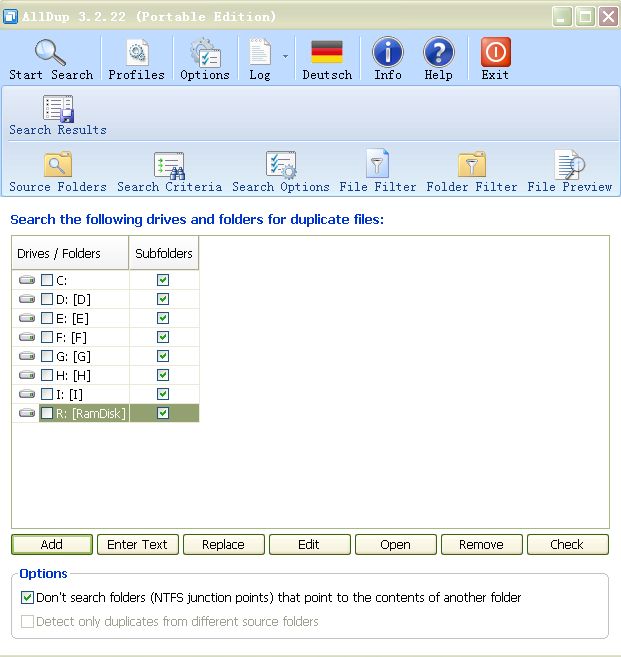Open the Log document icon
The height and width of the screenshot is (657, 621).
[260, 53]
